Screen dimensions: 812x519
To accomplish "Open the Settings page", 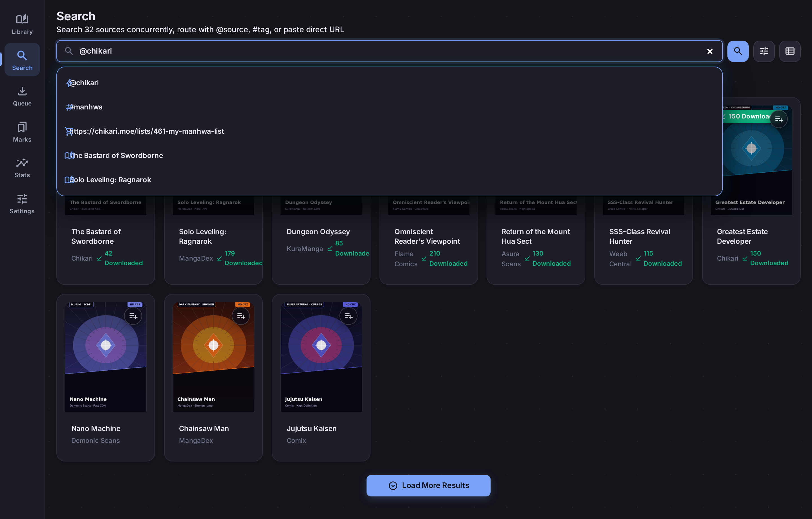I will (x=22, y=204).
